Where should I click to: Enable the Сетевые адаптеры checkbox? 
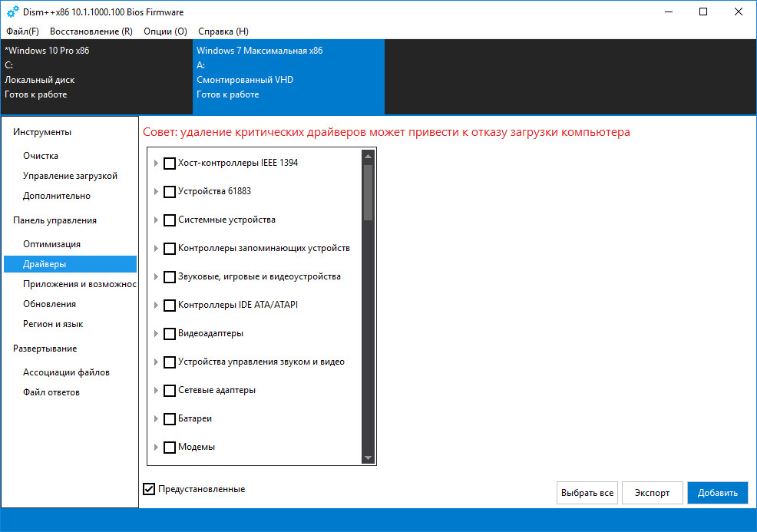pyautogui.click(x=170, y=391)
